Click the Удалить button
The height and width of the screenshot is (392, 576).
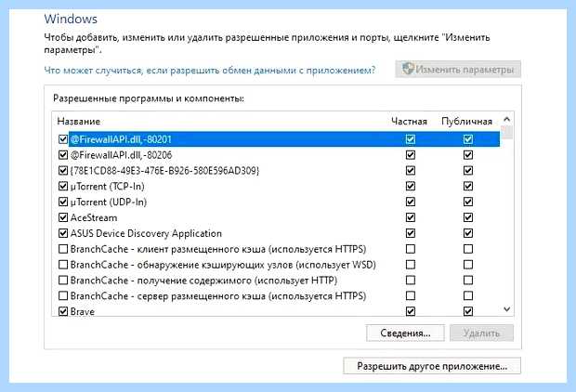tap(481, 333)
